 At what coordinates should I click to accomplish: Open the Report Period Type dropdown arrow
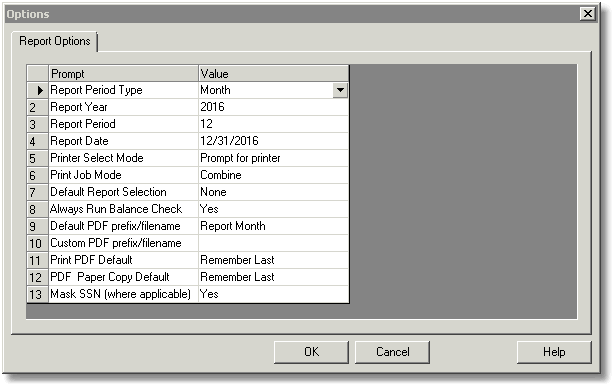(340, 90)
